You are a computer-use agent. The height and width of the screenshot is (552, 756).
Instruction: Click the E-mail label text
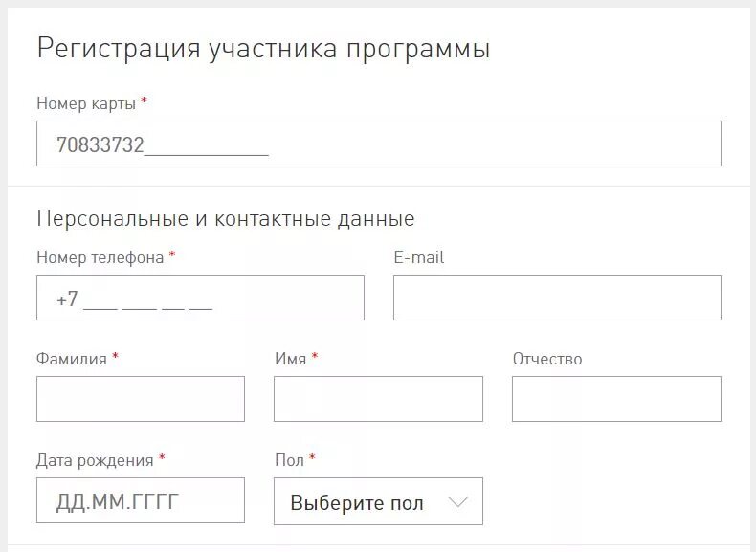(418, 257)
